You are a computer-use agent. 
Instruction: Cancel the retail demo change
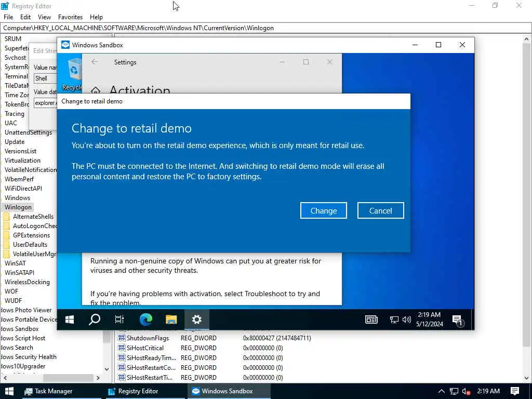point(380,211)
